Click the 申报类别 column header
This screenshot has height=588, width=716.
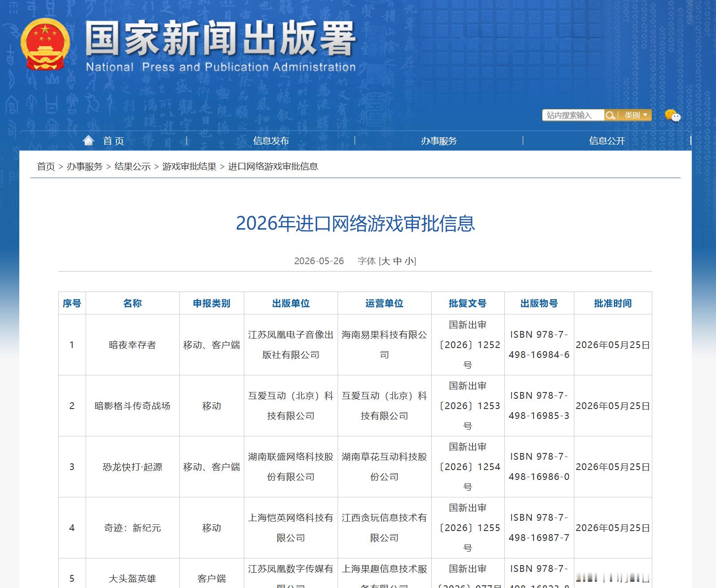tap(212, 303)
